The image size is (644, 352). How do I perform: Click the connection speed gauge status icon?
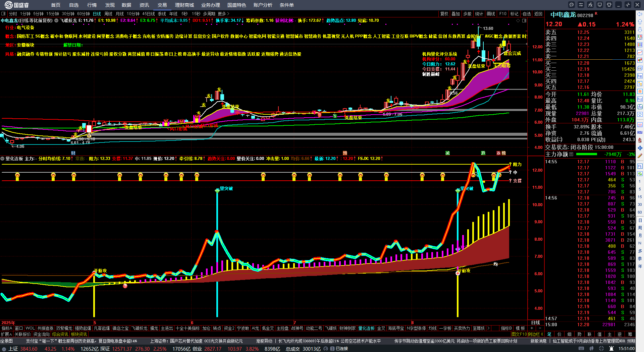pos(326,349)
